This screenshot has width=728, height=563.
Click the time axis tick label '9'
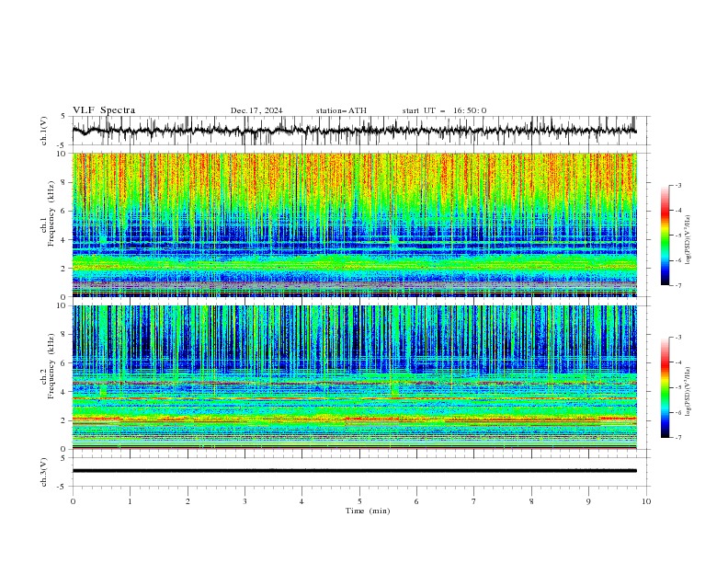(x=588, y=501)
